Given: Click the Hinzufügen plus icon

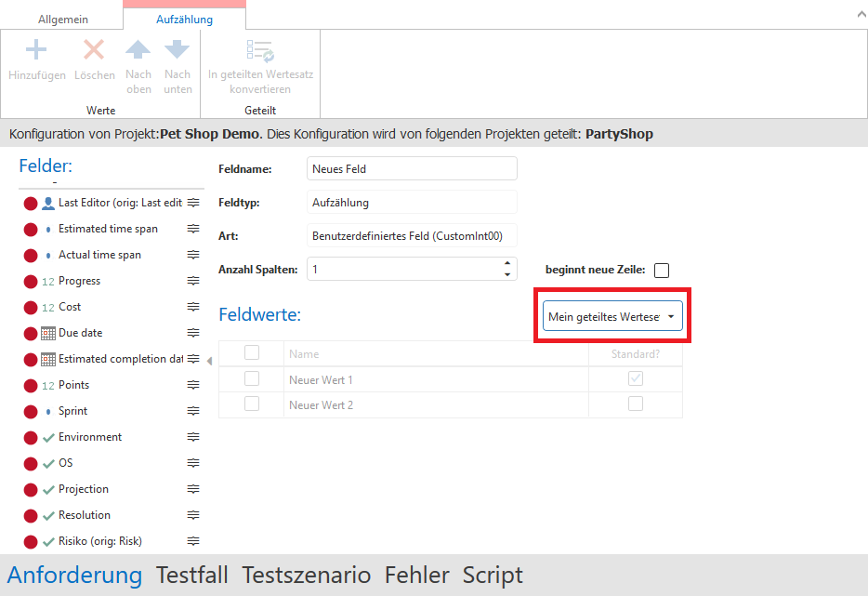Looking at the screenshot, I should [x=36, y=50].
